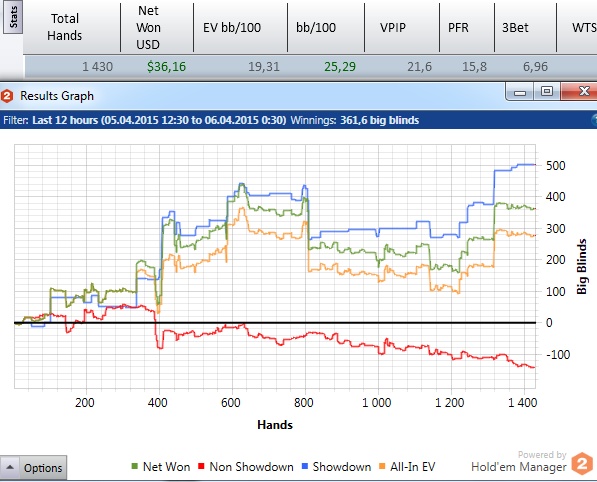Select the 19,31 EV bb/100 value
Viewport: 597px width, 482px height.
click(x=264, y=67)
